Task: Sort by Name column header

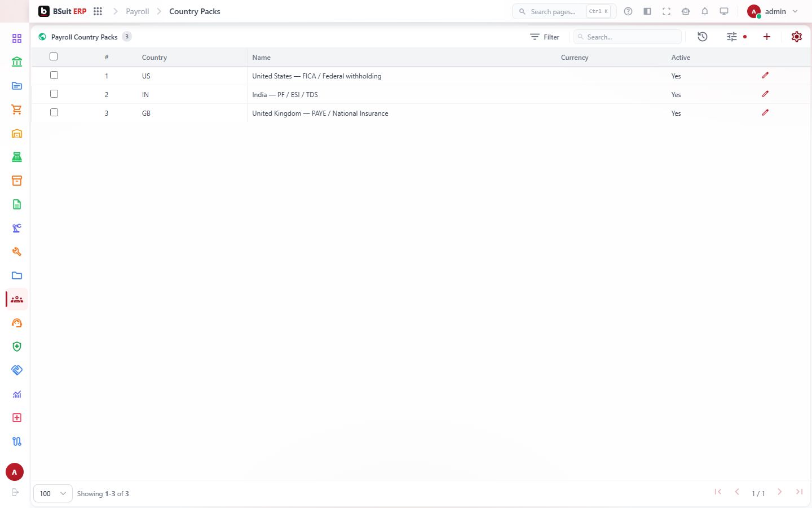Action: pos(261,58)
